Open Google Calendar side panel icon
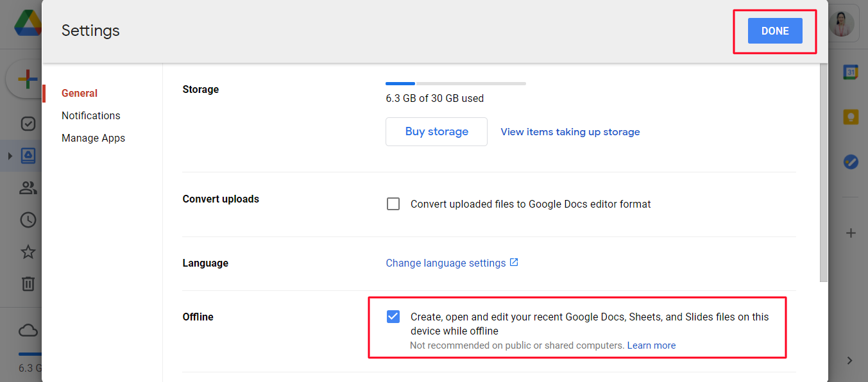 pos(851,72)
